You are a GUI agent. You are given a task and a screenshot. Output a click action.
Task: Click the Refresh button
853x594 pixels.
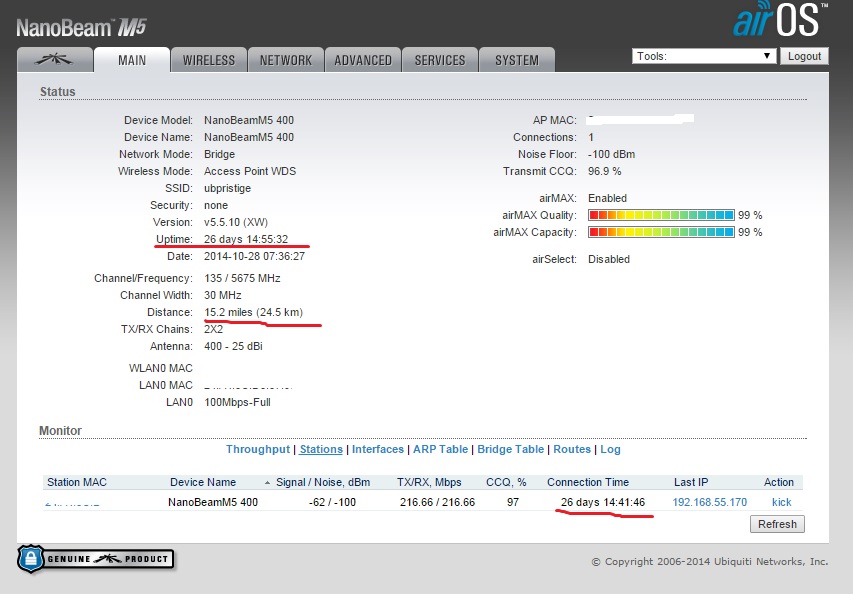[x=777, y=524]
